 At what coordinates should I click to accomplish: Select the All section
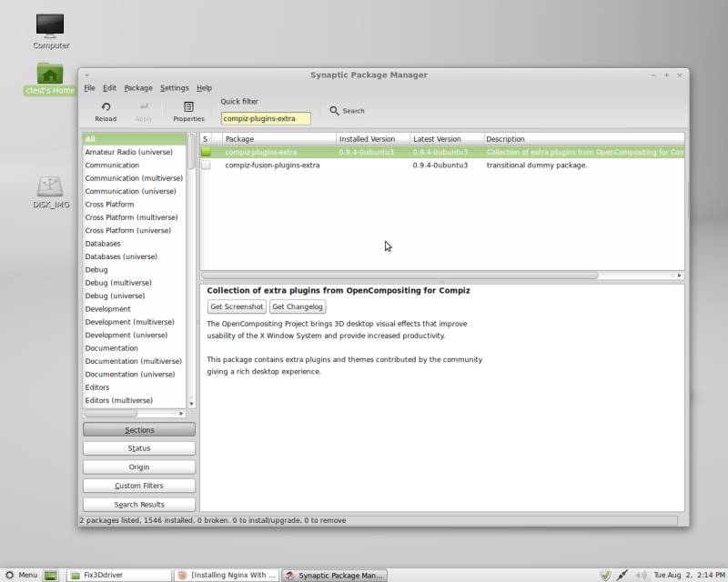point(135,139)
